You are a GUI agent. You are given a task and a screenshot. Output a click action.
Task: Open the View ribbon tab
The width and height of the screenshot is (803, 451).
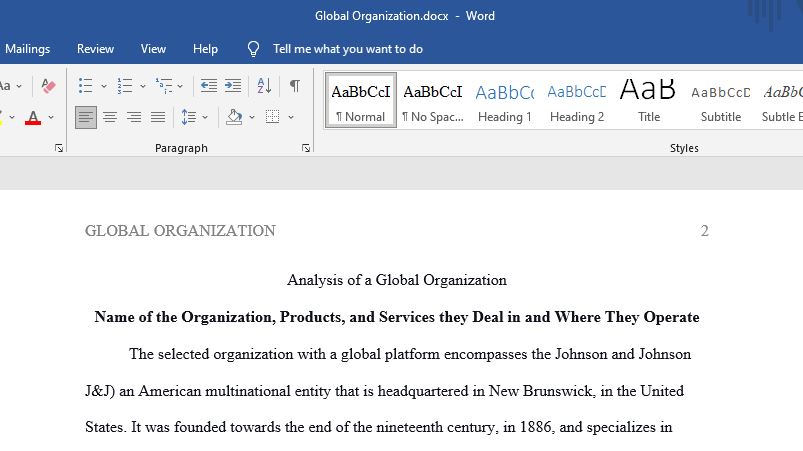pos(153,49)
